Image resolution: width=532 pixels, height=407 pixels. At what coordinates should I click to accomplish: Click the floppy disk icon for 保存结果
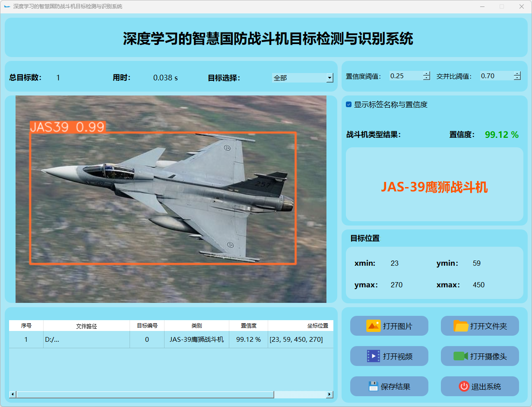tap(374, 386)
